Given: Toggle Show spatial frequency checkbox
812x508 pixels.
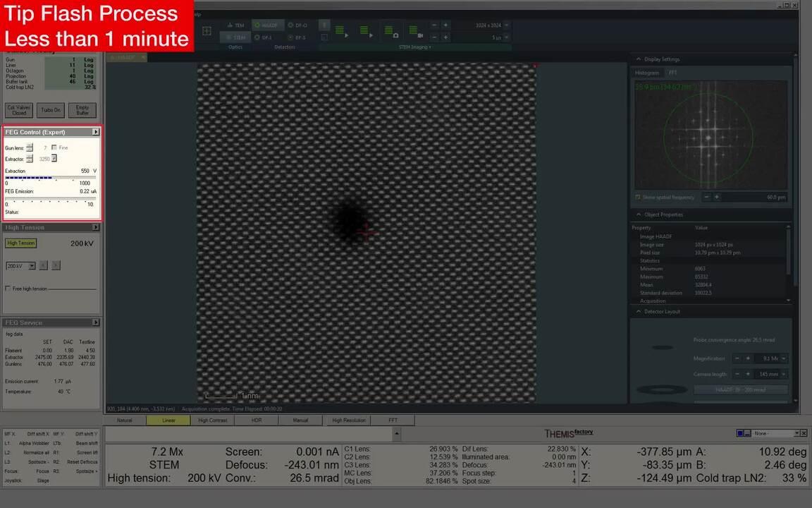Looking at the screenshot, I should coord(638,198).
